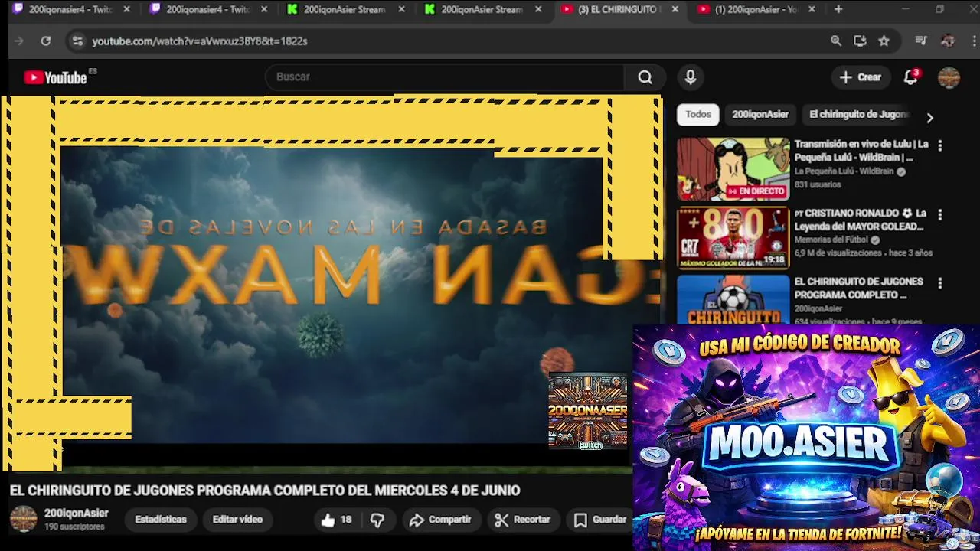The width and height of the screenshot is (980, 551).
Task: Open the El Chiringuito suggested video thumbnail
Action: pos(733,299)
